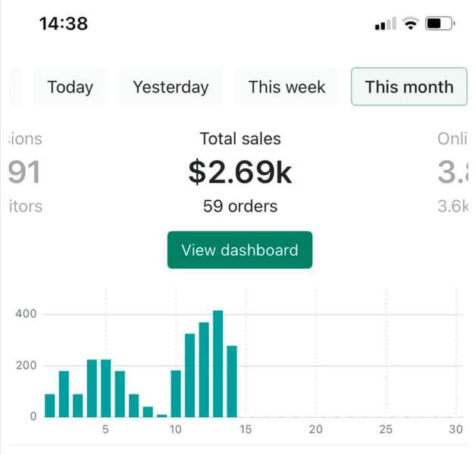Select the This month filter

pos(409,87)
